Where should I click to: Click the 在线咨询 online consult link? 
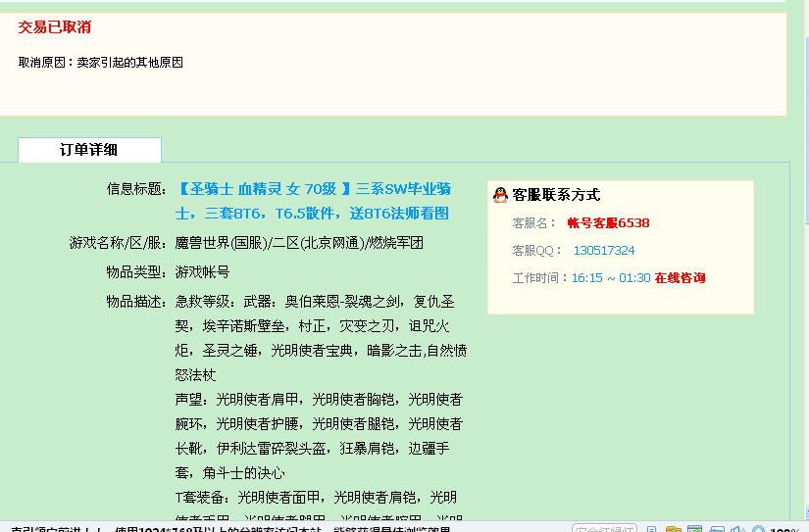680,278
